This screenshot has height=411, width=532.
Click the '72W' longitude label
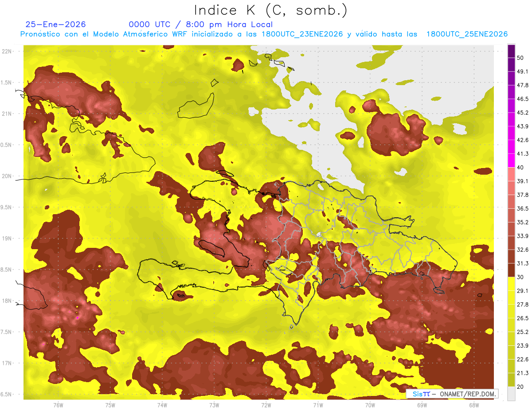click(266, 405)
